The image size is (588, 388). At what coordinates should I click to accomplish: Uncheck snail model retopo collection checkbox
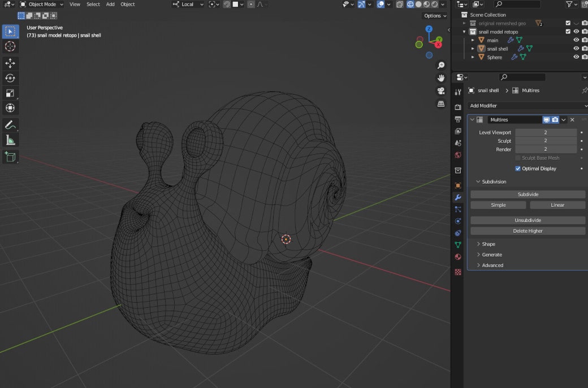coord(568,32)
